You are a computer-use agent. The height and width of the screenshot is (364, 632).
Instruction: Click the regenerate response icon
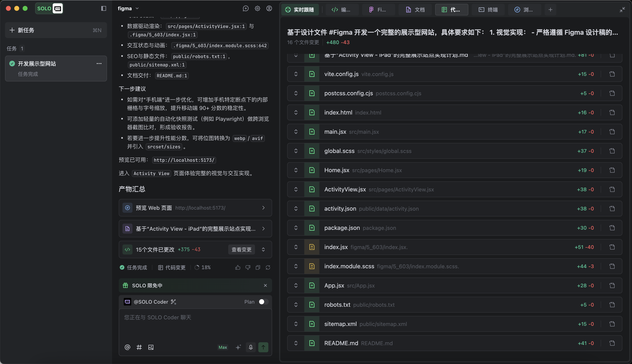click(268, 267)
